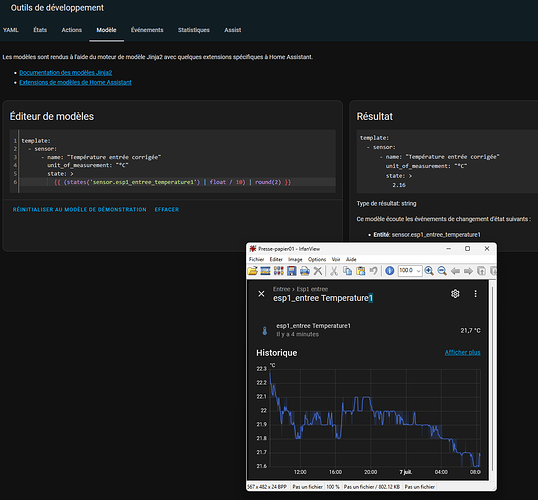This screenshot has width=538, height=500.
Task: Click RÉINITIALISER AU MODÈLE DE DÉMONSTRATION button
Action: [80, 209]
